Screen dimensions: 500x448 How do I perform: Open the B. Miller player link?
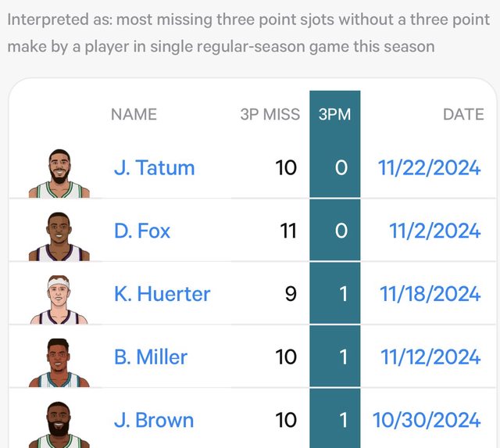pyautogui.click(x=151, y=357)
